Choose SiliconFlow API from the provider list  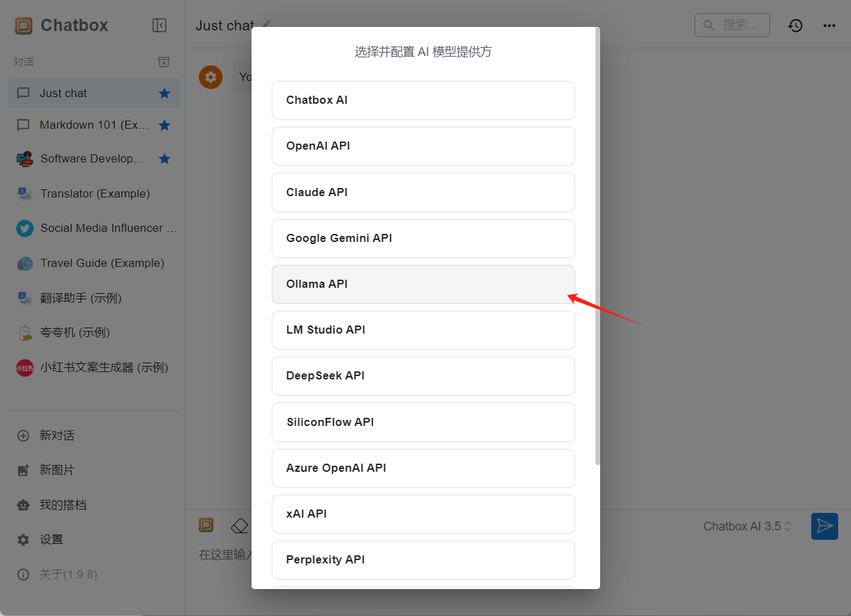[x=423, y=422]
